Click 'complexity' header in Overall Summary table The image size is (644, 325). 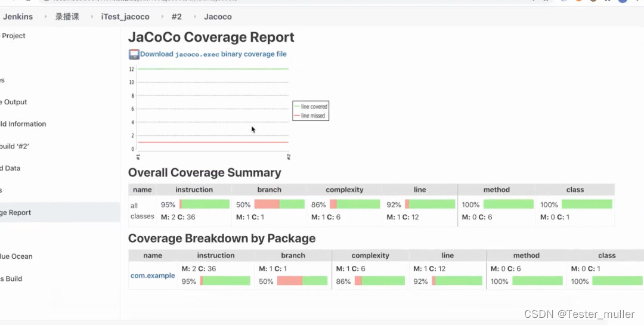pyautogui.click(x=345, y=190)
